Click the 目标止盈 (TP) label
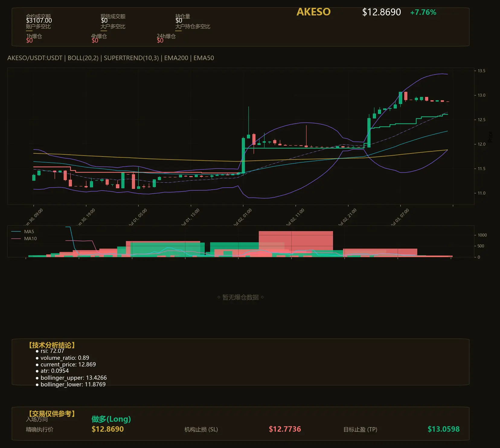The height and width of the screenshot is (448, 500). [x=360, y=429]
